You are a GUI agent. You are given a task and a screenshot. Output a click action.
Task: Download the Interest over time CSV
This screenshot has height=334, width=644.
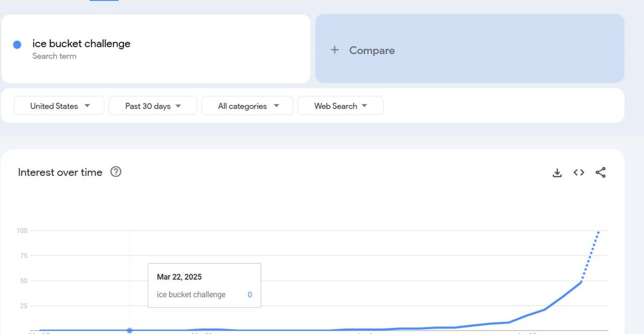557,173
